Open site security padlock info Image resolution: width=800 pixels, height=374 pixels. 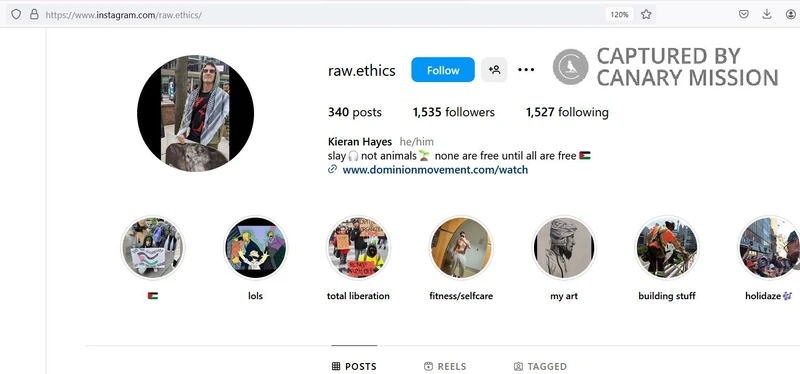[x=34, y=14]
